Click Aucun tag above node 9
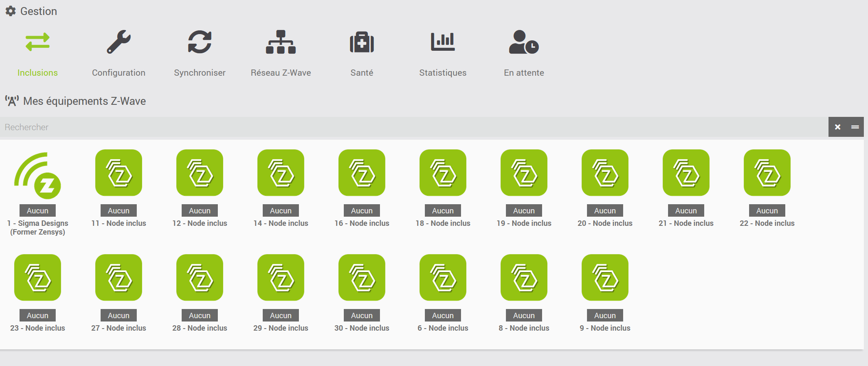 click(x=605, y=316)
